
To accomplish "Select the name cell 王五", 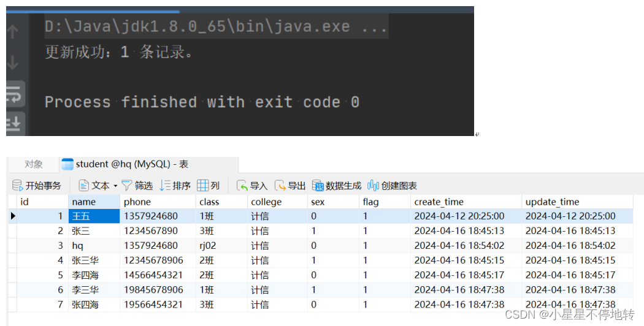I will 94,216.
